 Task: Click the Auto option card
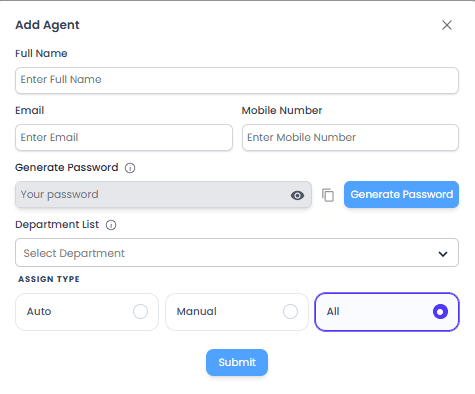point(87,312)
